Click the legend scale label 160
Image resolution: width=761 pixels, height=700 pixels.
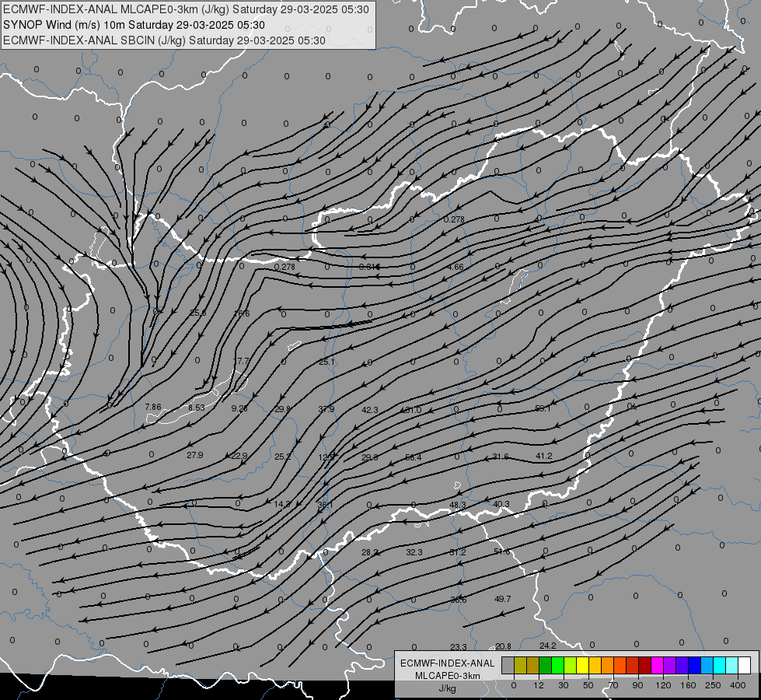(x=688, y=685)
